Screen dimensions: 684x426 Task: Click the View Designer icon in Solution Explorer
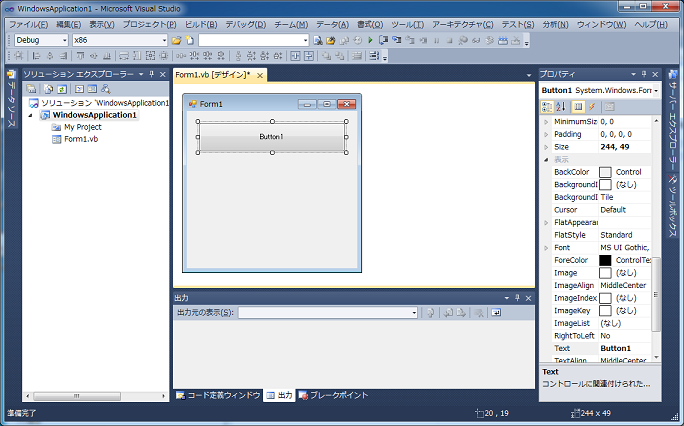point(92,89)
